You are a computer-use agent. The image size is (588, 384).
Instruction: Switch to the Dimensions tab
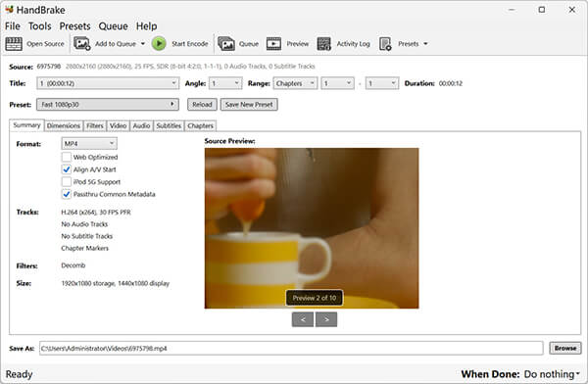pos(64,125)
